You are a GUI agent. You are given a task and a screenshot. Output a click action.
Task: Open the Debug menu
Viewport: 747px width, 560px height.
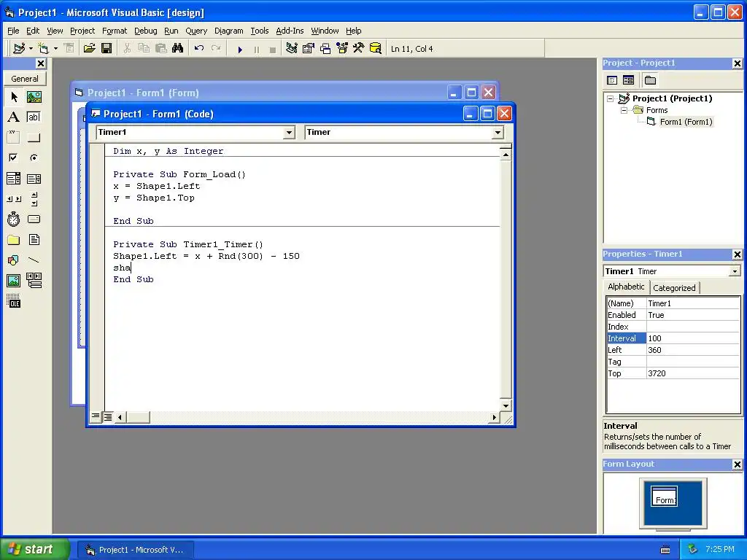(x=145, y=31)
